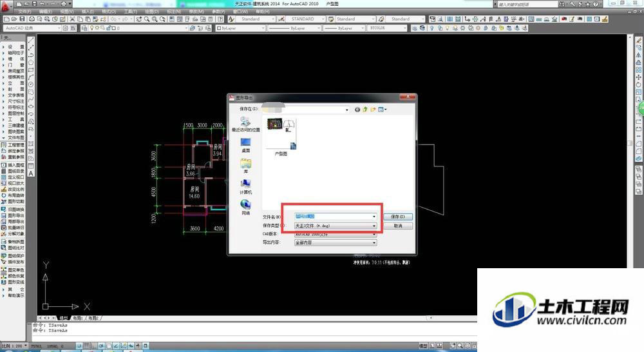The image size is (644, 352).
Task: Select the 户型图 file thumbnail
Action: click(281, 137)
